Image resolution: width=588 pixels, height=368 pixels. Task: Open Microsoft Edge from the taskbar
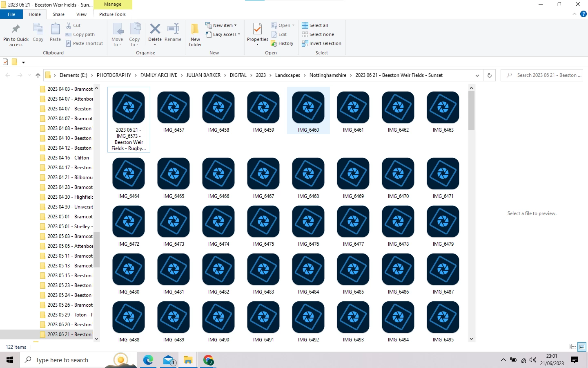[148, 360]
